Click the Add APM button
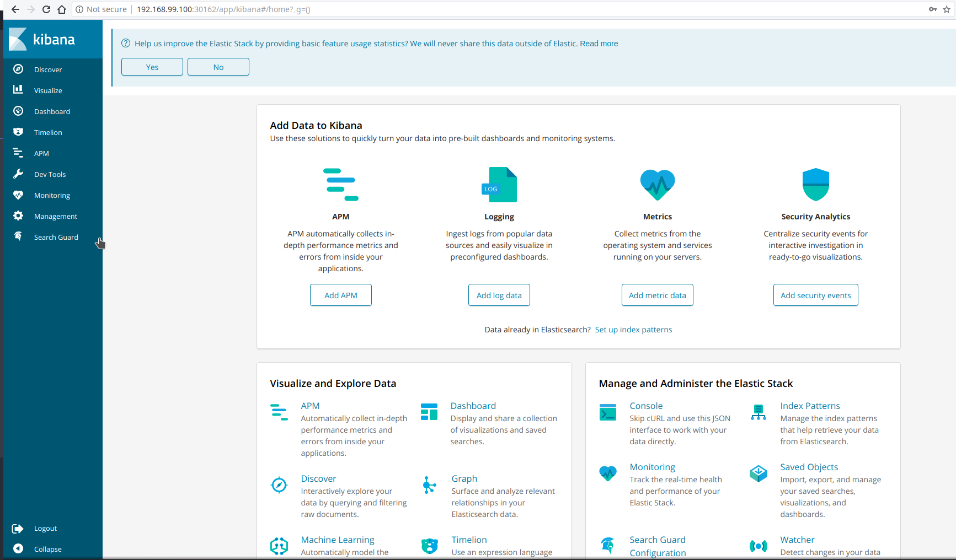The width and height of the screenshot is (956, 560). coord(340,295)
